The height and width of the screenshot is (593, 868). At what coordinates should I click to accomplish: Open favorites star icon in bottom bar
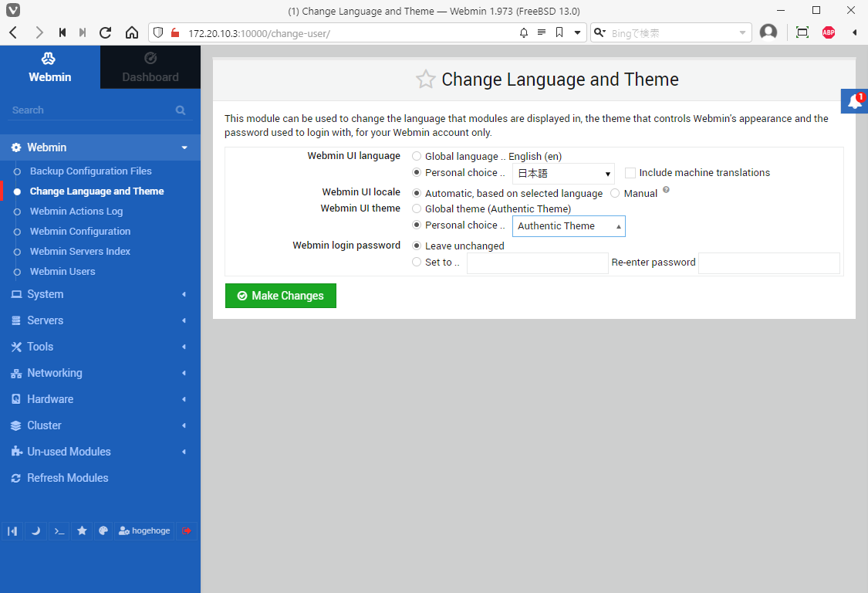[x=82, y=531]
